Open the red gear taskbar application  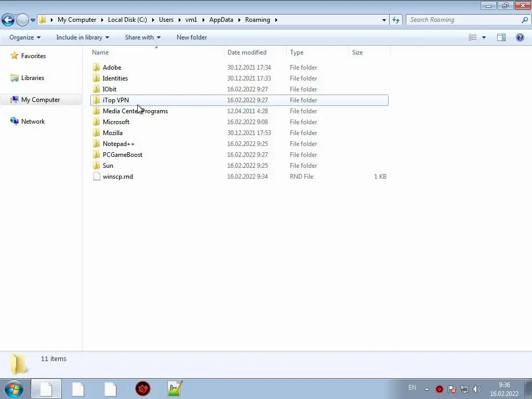[143, 389]
